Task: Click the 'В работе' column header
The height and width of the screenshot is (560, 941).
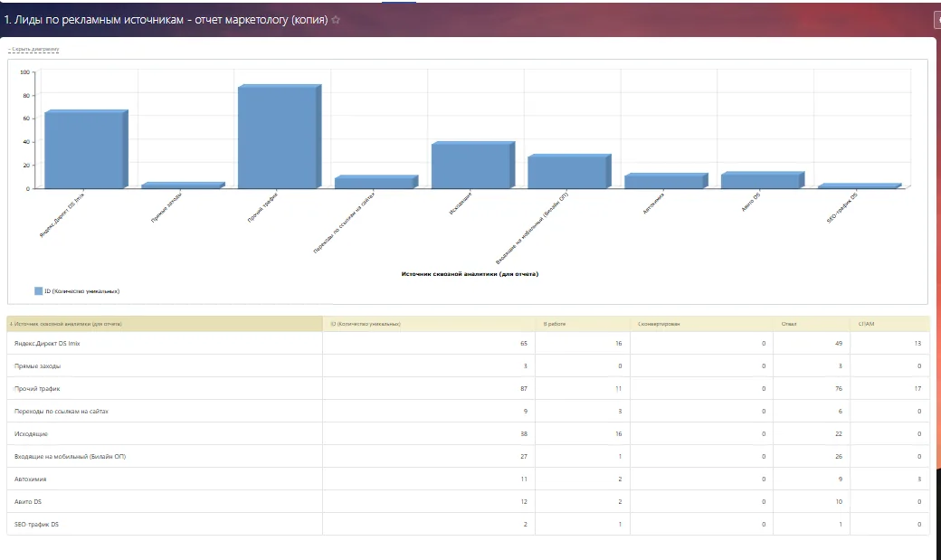Action: pyautogui.click(x=555, y=324)
